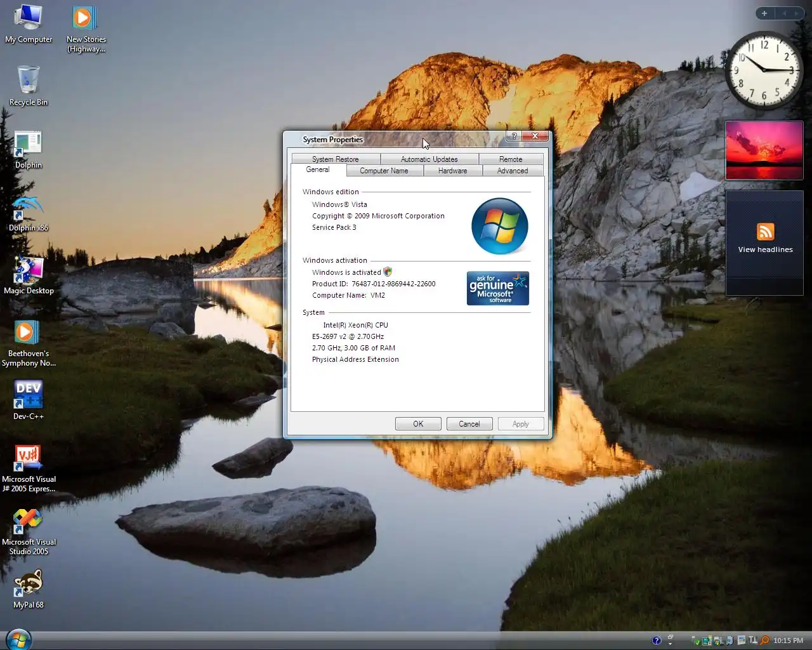Viewport: 812px width, 650px height.
Task: Click the System Properties title bar text
Action: [x=332, y=140]
